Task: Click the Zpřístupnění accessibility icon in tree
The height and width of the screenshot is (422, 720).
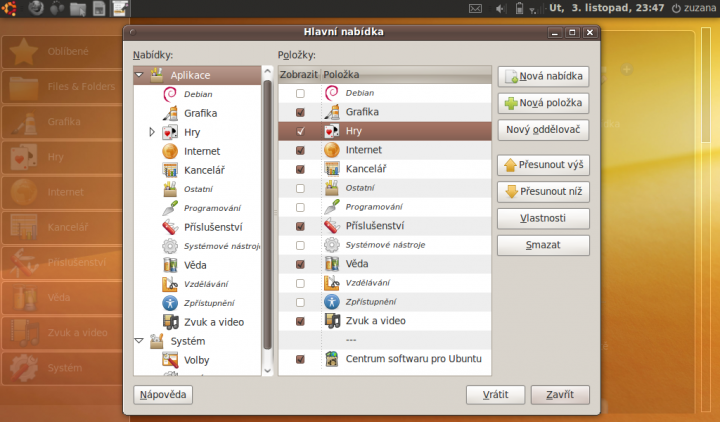Action: pyautogui.click(x=170, y=303)
